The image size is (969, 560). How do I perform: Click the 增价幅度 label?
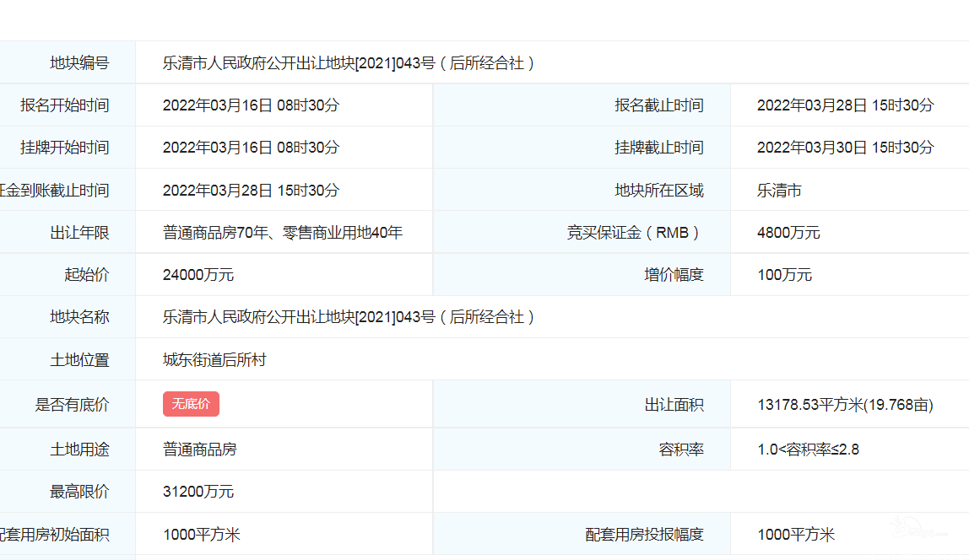coord(674,275)
